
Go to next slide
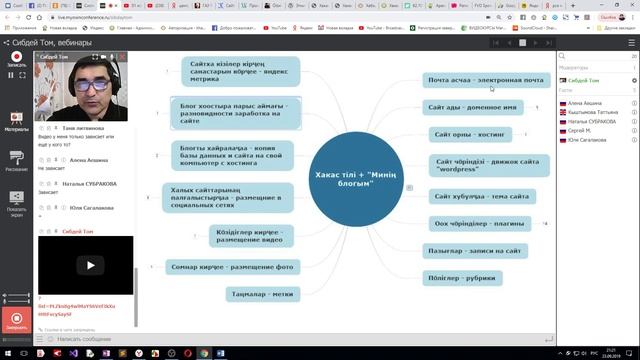(536, 43)
